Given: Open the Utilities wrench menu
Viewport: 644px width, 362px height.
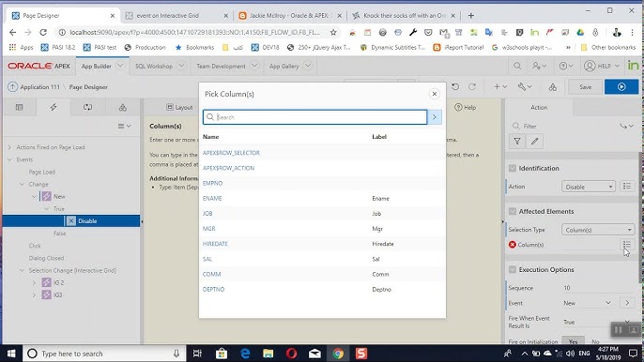Looking at the screenshot, I should [525, 87].
